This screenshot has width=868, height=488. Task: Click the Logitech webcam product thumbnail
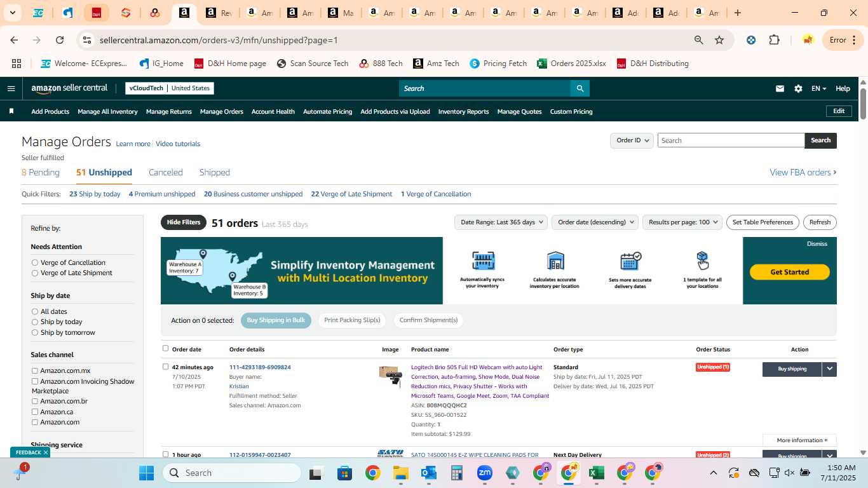390,376
